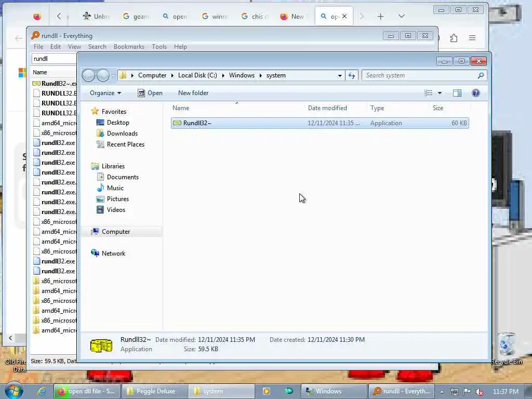Open File menu in Everything window
This screenshot has height=399, width=532.
tap(38, 47)
